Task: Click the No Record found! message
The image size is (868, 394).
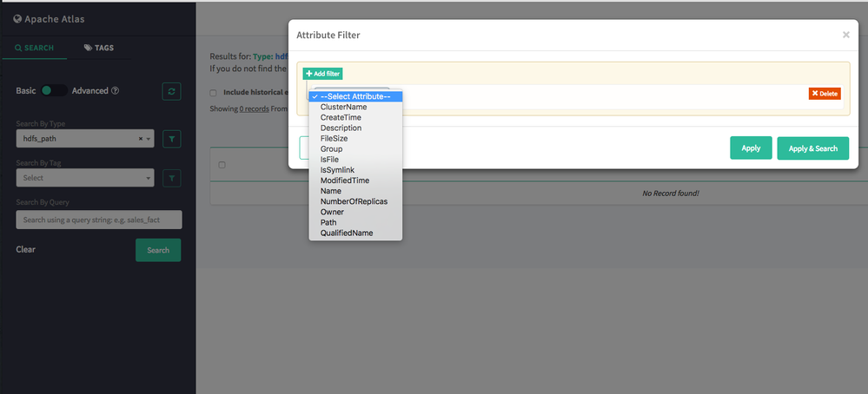Action: [x=671, y=194]
